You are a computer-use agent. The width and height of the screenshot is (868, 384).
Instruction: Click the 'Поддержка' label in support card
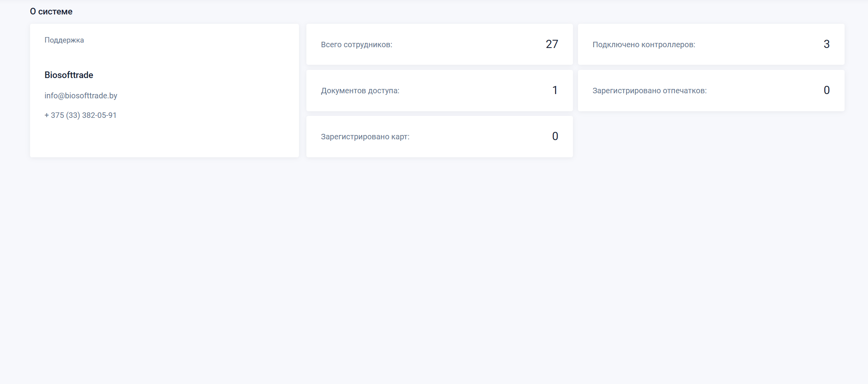(64, 40)
